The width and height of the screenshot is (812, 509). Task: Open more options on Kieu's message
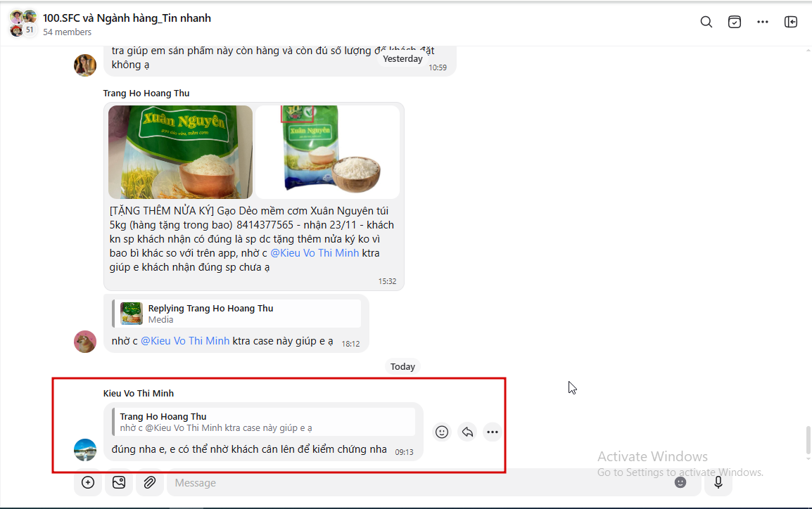click(x=492, y=432)
